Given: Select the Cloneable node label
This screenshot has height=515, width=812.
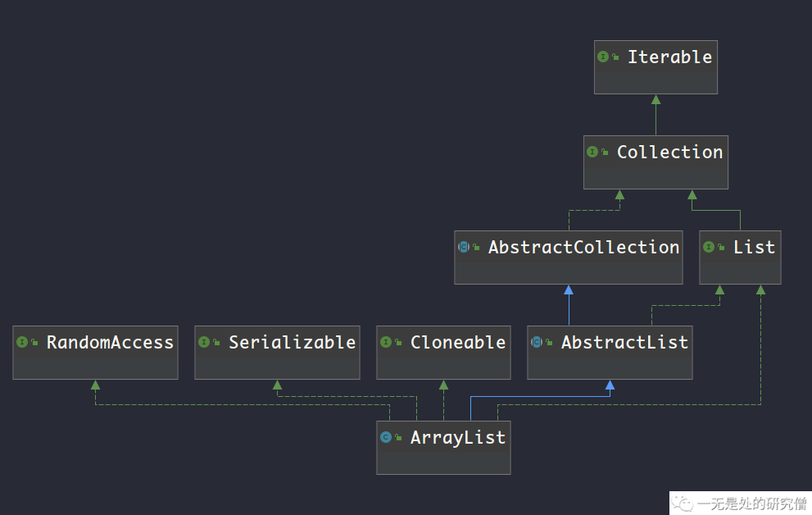Looking at the screenshot, I should (457, 342).
